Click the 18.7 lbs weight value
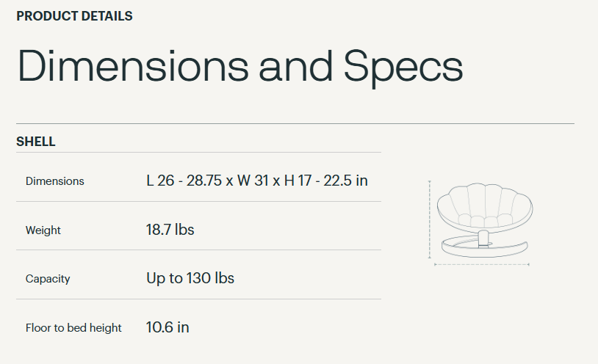The width and height of the screenshot is (598, 364). pos(170,230)
